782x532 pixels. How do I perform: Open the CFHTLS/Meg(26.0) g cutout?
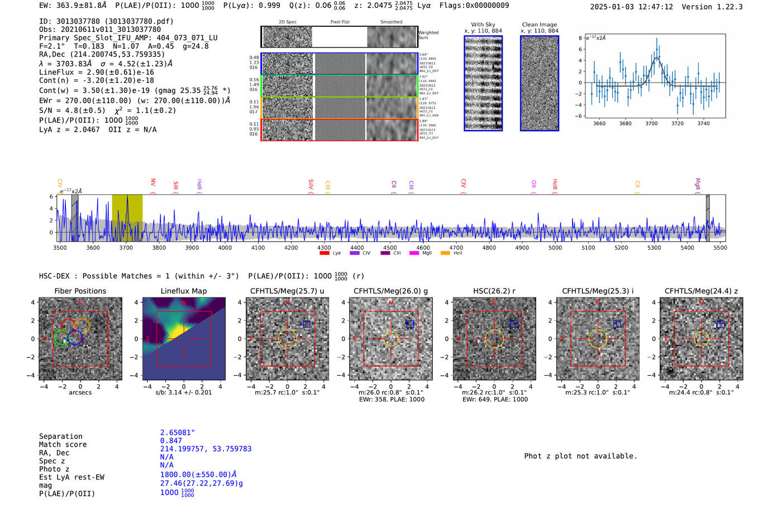point(391,339)
